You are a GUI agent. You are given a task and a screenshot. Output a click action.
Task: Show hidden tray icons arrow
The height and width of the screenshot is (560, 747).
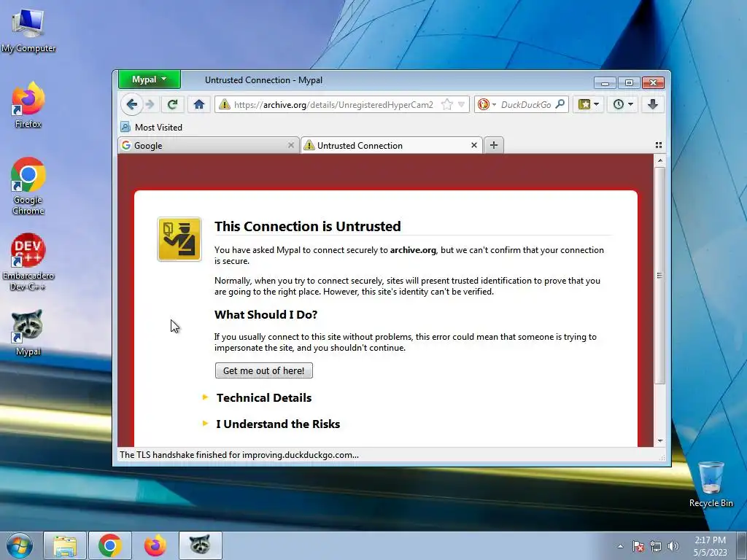(620, 546)
